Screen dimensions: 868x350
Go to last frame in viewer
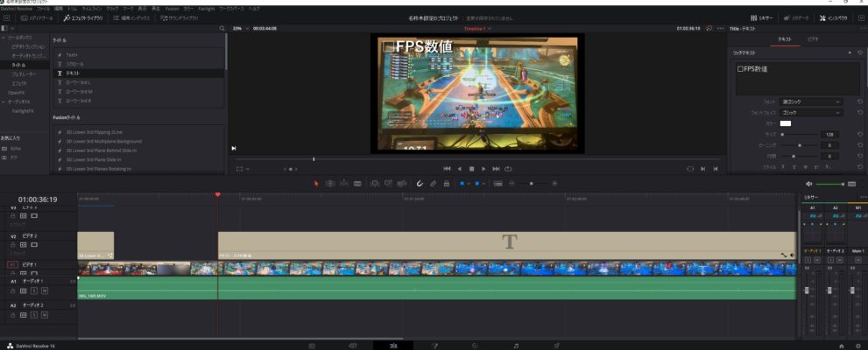pos(496,169)
